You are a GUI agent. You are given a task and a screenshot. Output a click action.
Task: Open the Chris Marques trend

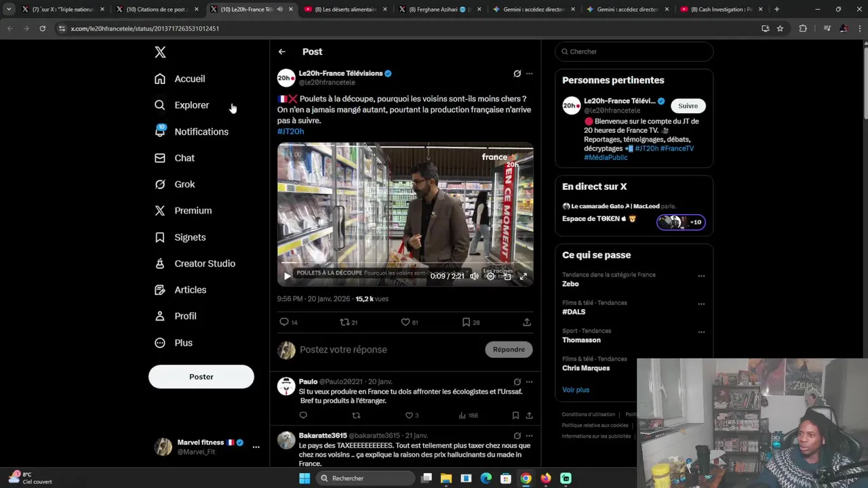pyautogui.click(x=586, y=368)
